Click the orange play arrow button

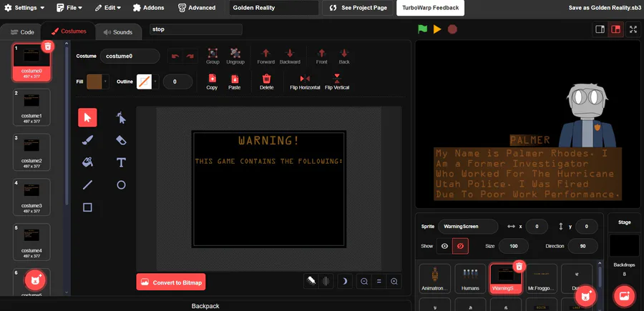click(x=437, y=29)
